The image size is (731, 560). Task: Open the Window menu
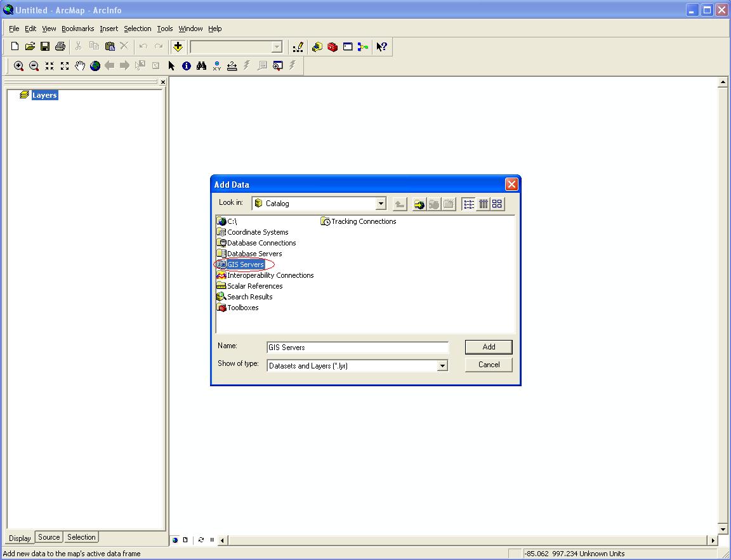(x=190, y=29)
